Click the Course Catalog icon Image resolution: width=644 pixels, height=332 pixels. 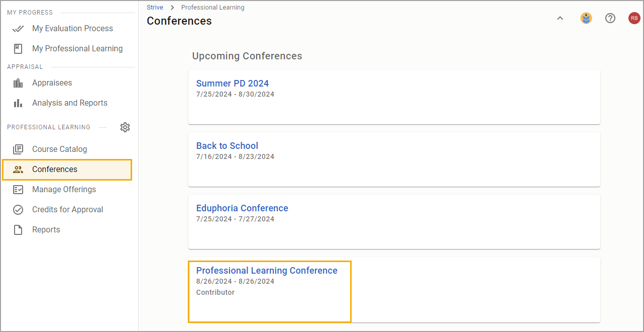coord(18,149)
